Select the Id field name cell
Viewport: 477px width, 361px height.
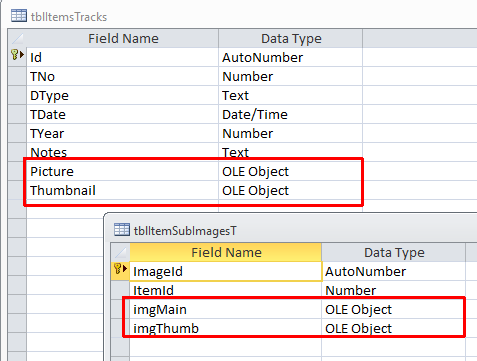[x=123, y=57]
